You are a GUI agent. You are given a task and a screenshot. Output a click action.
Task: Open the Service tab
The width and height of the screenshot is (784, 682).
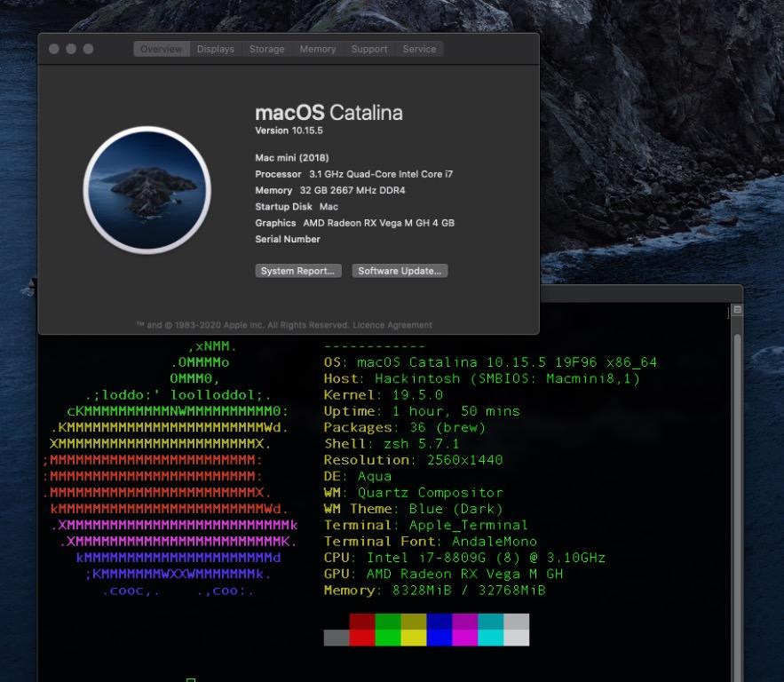419,49
